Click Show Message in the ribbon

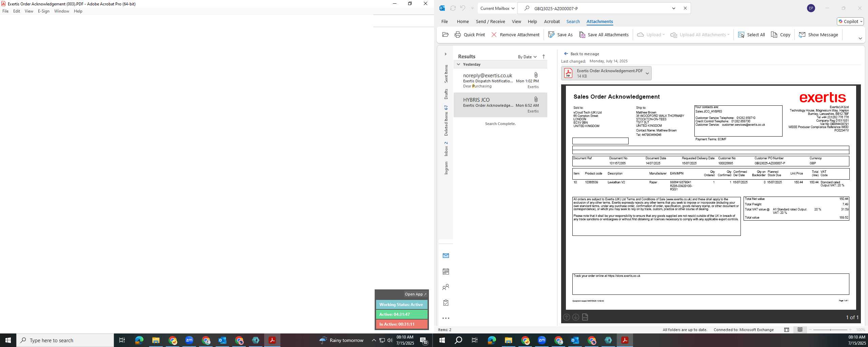pyautogui.click(x=818, y=35)
